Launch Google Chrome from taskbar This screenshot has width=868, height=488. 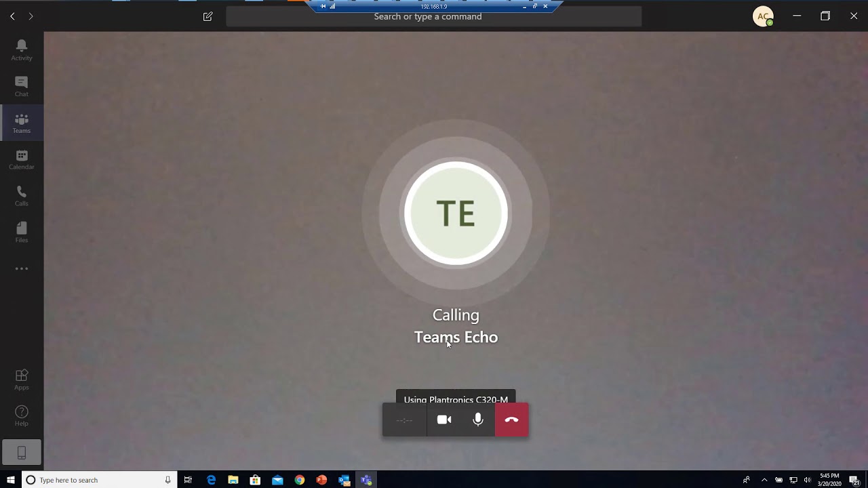pos(300,480)
